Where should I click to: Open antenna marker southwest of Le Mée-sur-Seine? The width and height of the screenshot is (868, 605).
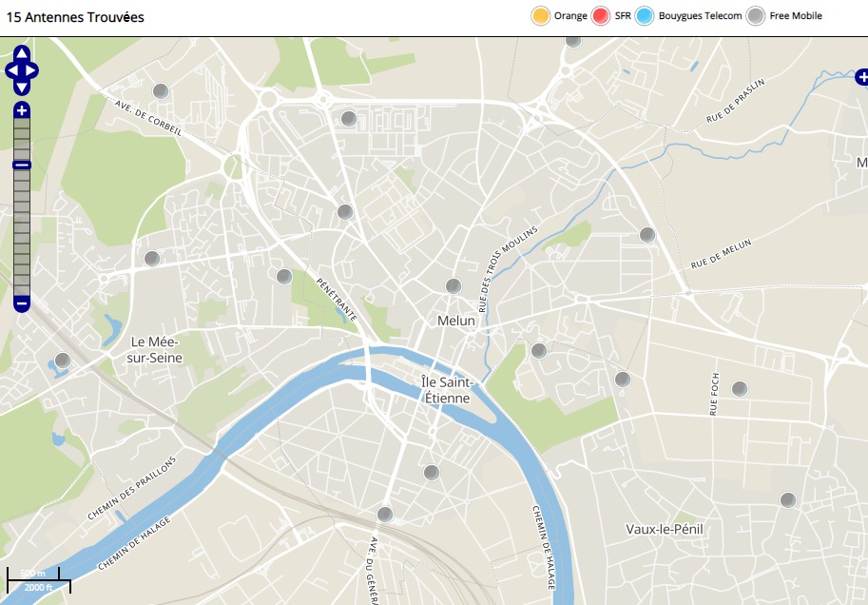63,361
